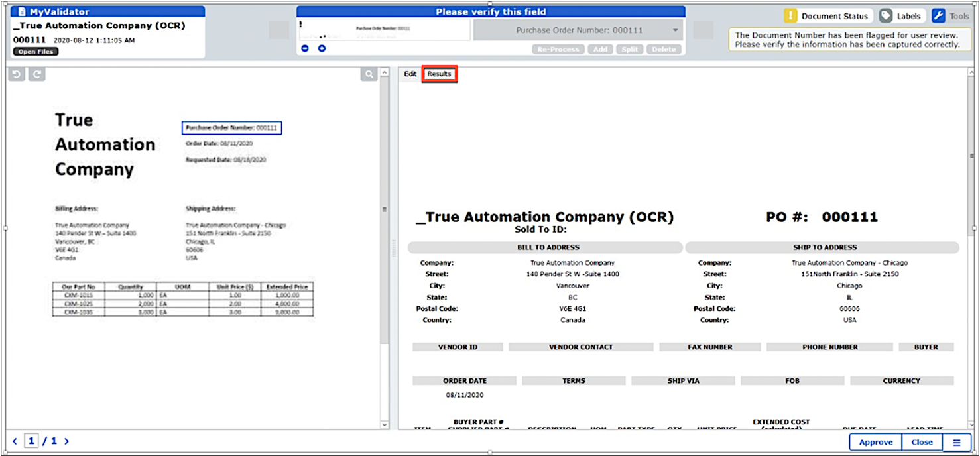Click the Re-Process button
This screenshot has width=980, height=456.
coord(558,50)
